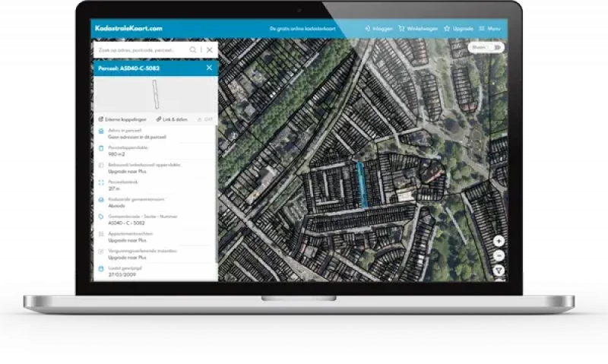Click the built-area icon beside first Upgrade naar Plus
This screenshot has height=364, width=608.
(101, 165)
